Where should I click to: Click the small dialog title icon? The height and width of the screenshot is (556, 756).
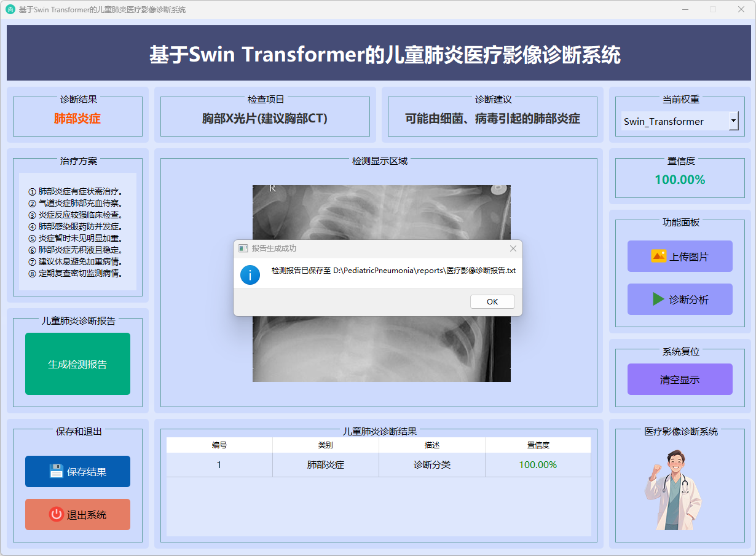tap(243, 248)
